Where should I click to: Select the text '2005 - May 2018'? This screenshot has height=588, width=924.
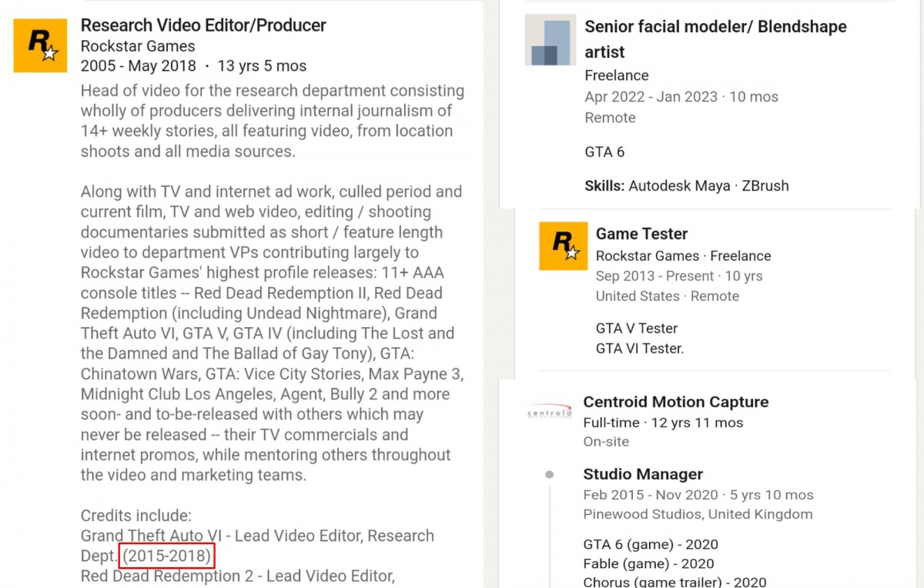coord(139,66)
